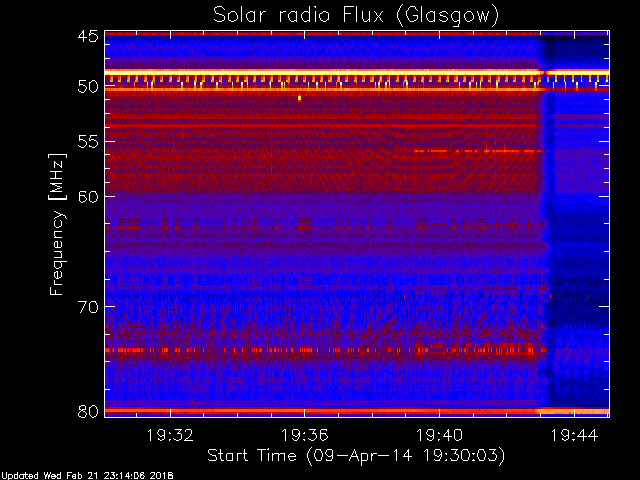Image resolution: width=640 pixels, height=480 pixels.
Task: Click the 19:40 time tick label
Action: tap(439, 435)
